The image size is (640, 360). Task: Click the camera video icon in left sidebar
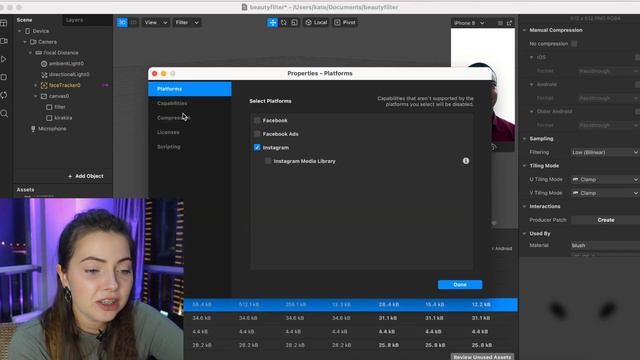click(4, 41)
